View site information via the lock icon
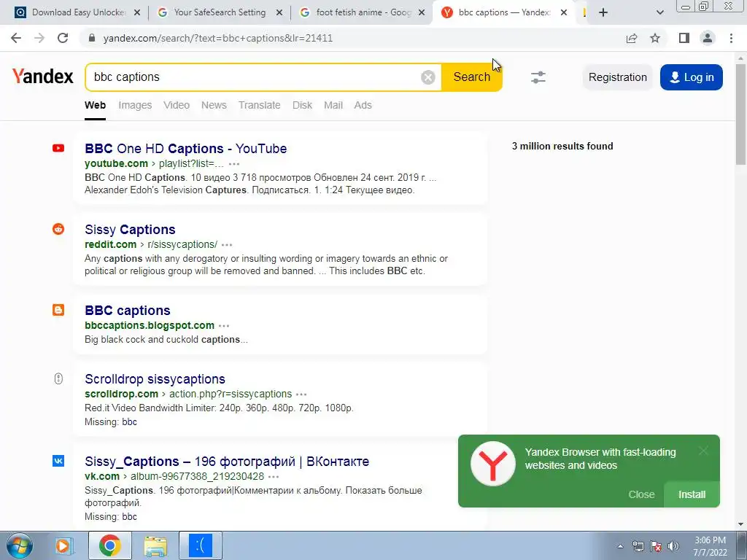The image size is (747, 560). pyautogui.click(x=92, y=38)
